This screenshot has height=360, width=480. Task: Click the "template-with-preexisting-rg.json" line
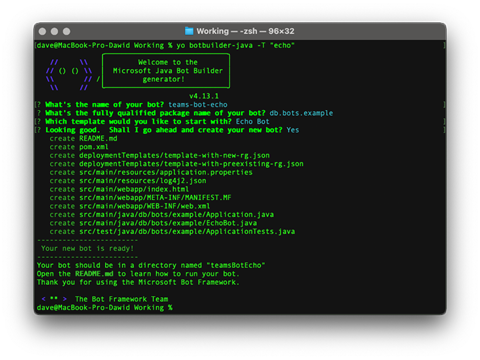[176, 164]
